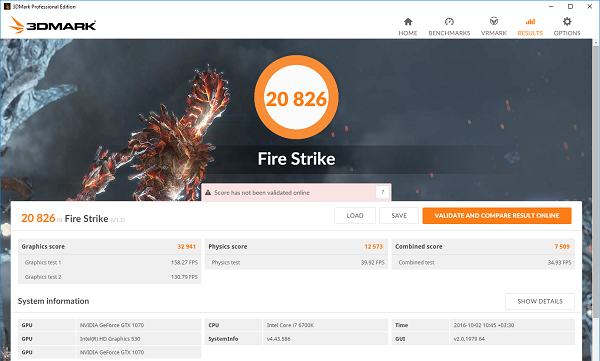
Task: Click the 3DMark title bar app icon
Action: click(x=7, y=7)
